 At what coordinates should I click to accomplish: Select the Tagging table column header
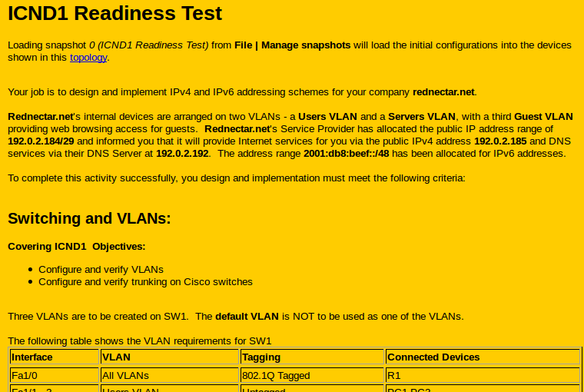point(260,357)
